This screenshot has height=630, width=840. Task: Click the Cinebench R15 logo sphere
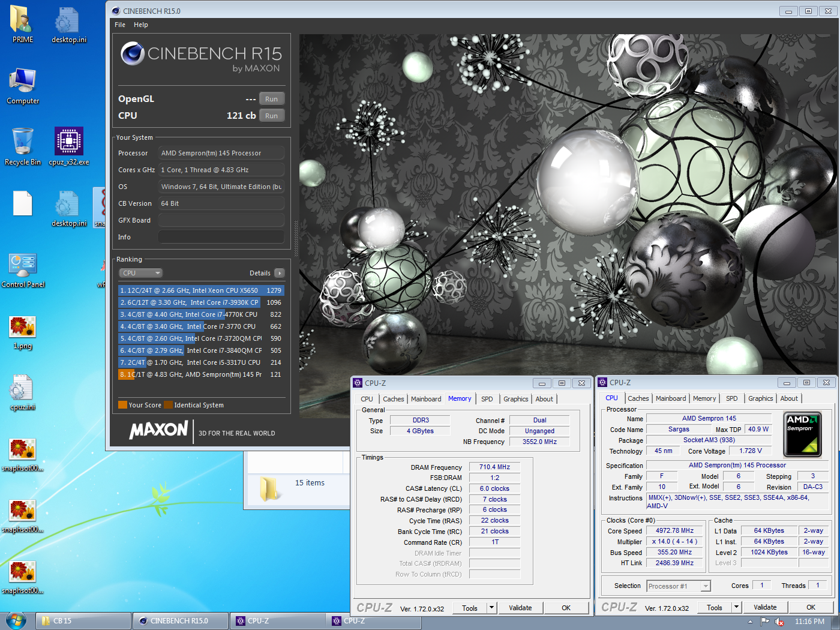click(132, 53)
